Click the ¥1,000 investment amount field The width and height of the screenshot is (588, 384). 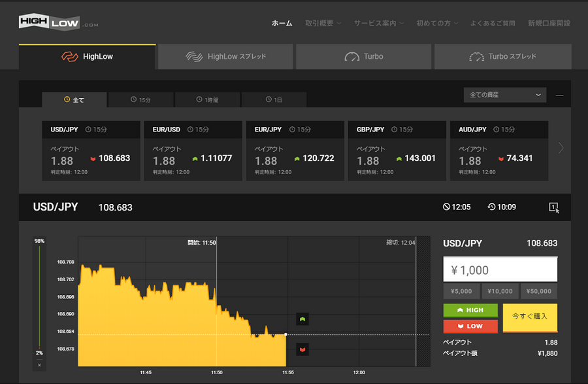[500, 270]
